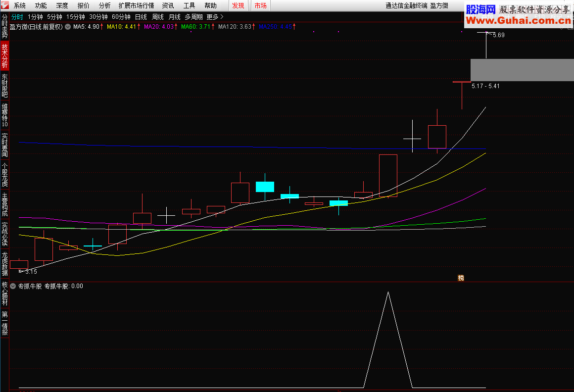Click the 通达信金融终端 盈方微 title text
This screenshot has width=574, height=392.
(x=417, y=5)
